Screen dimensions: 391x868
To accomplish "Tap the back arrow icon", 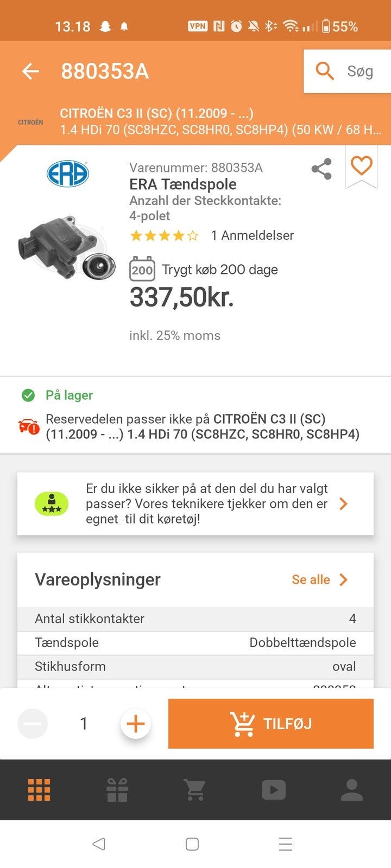I will [x=30, y=71].
